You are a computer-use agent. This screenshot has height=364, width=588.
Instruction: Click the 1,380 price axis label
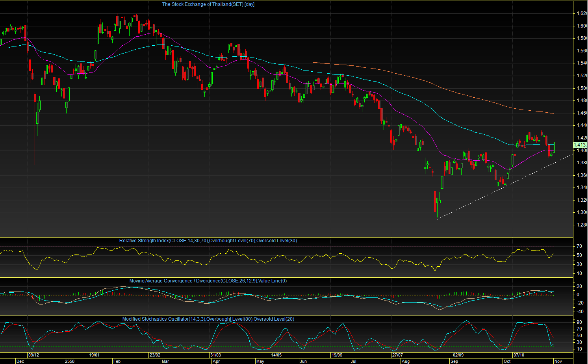point(582,163)
